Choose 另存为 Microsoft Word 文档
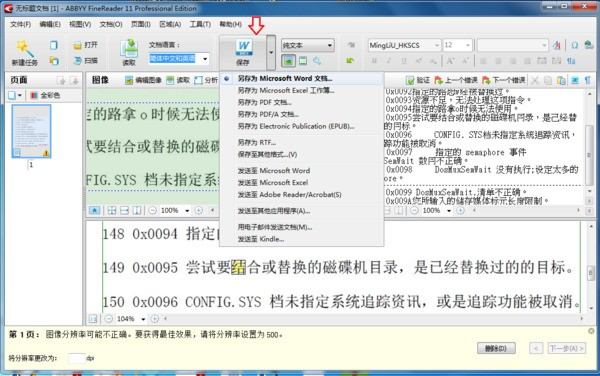600x376 pixels. tap(302, 78)
